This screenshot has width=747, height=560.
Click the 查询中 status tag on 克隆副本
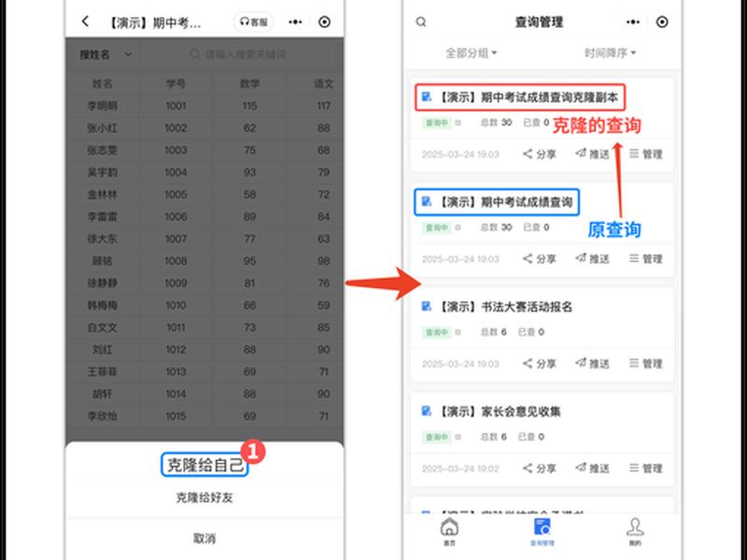click(x=436, y=123)
